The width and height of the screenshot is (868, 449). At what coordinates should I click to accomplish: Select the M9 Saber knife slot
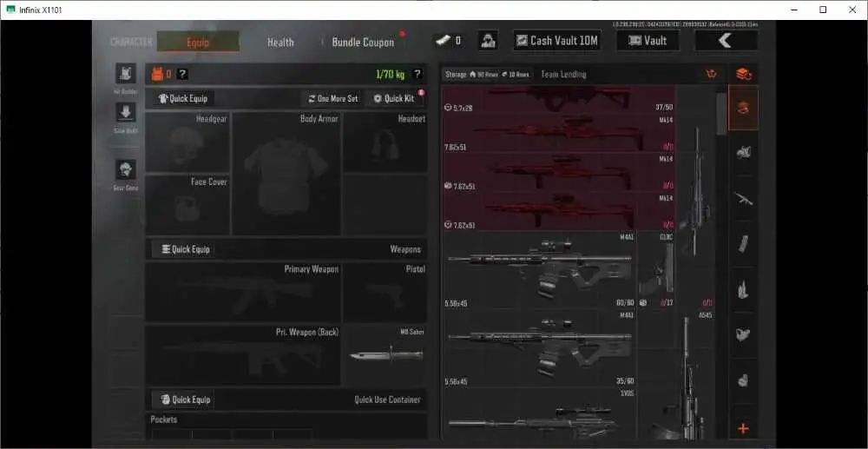[x=385, y=355]
